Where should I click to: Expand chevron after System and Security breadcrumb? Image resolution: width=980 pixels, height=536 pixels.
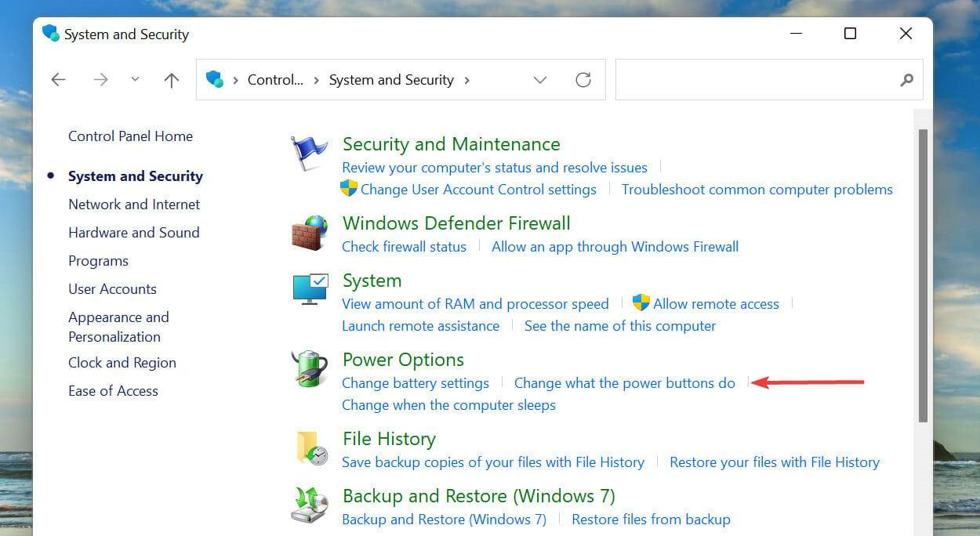pyautogui.click(x=467, y=80)
